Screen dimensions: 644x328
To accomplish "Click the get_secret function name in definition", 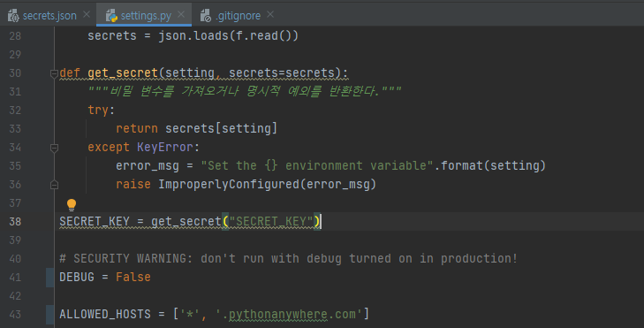I will (x=123, y=72).
